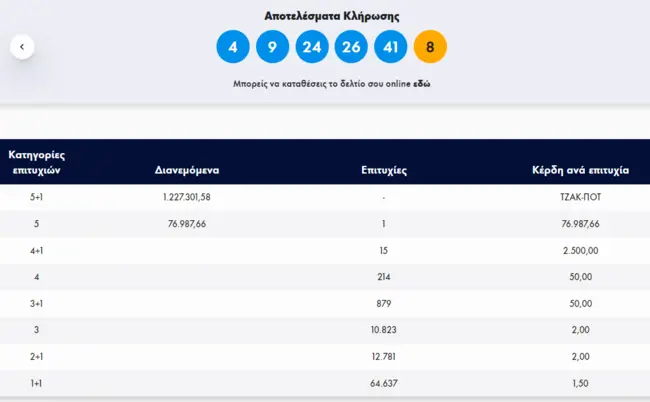Select the 5+1 category row label
Image resolution: width=650 pixels, height=402 pixels.
point(38,197)
